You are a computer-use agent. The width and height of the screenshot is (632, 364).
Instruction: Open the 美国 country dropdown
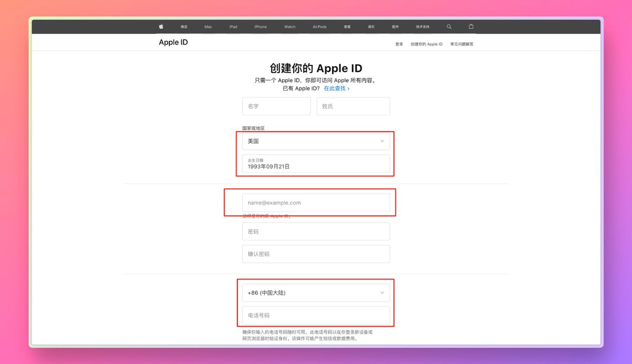click(x=316, y=141)
